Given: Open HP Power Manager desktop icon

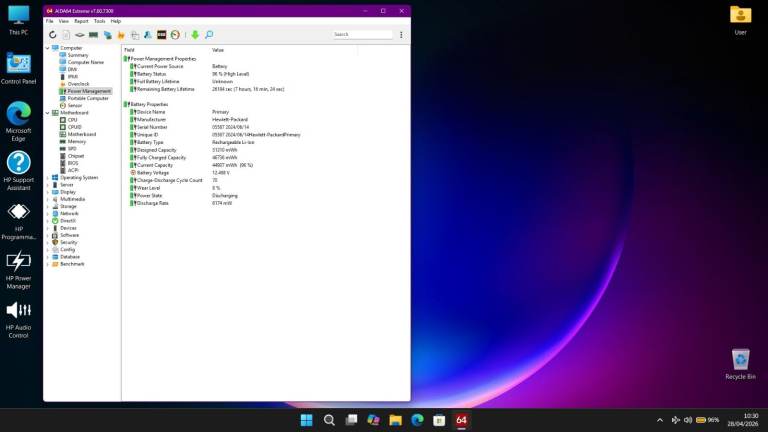Looking at the screenshot, I should 19,269.
